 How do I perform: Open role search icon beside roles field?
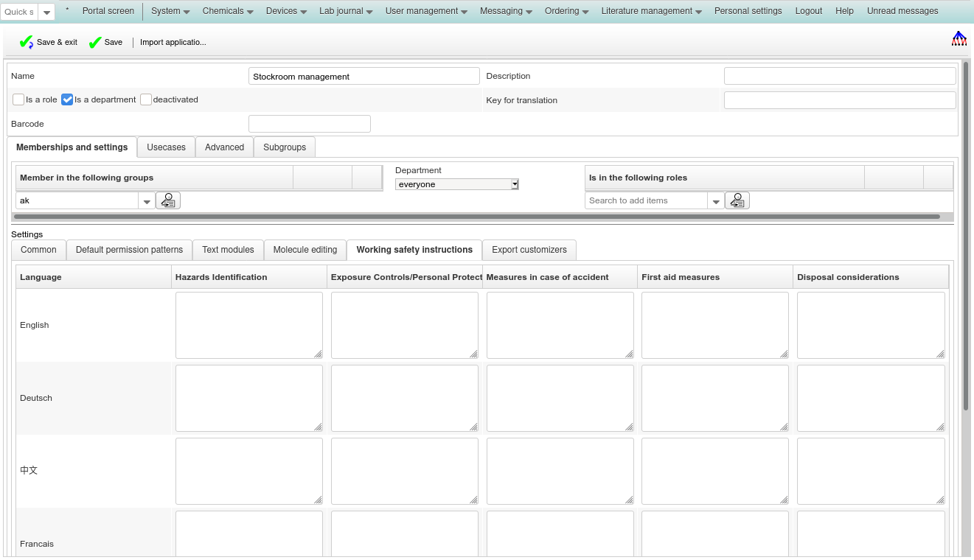tap(737, 200)
